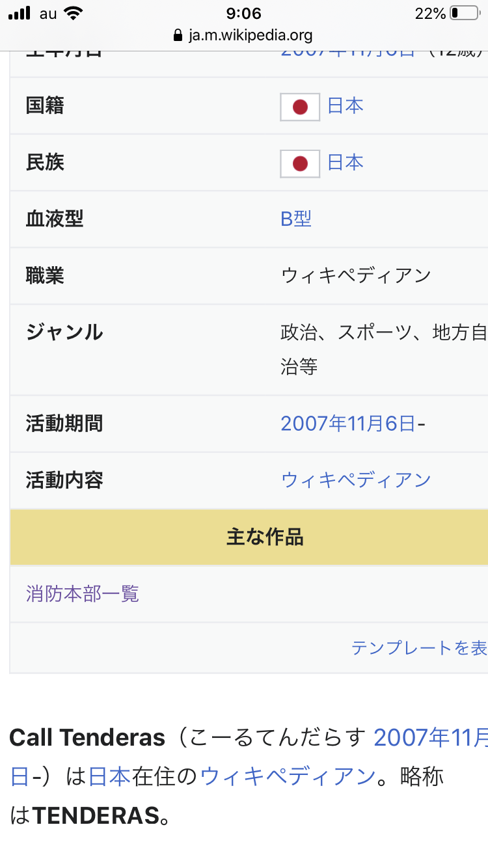The image size is (488, 868).
Task: Open the 2007年11月6日 link under 活動期間
Action: click(x=347, y=424)
